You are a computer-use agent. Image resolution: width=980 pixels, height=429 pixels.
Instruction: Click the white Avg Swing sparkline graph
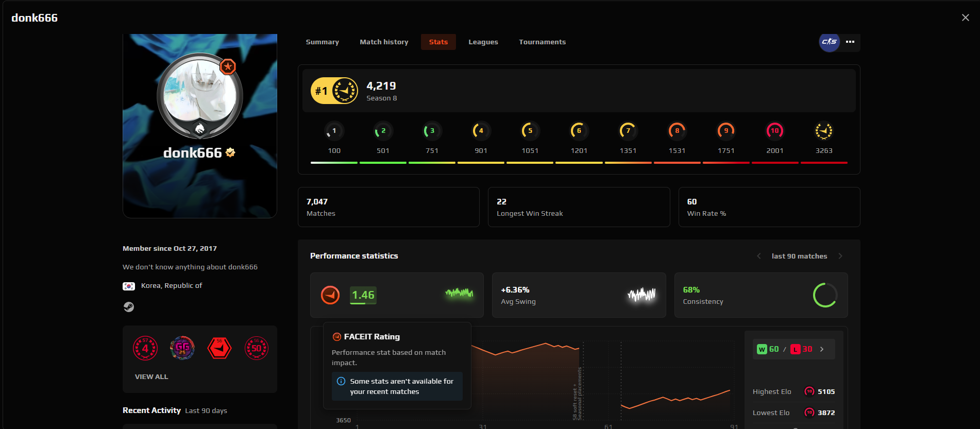(641, 295)
